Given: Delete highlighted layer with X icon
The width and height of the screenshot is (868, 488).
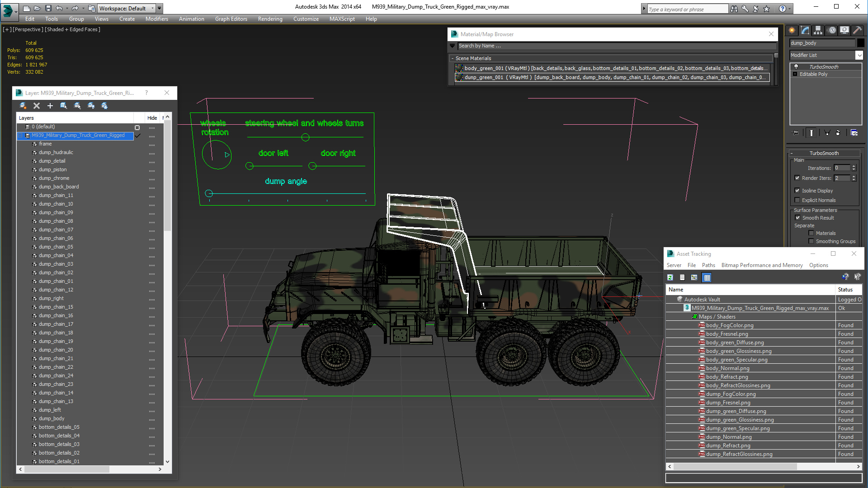Looking at the screenshot, I should (37, 106).
